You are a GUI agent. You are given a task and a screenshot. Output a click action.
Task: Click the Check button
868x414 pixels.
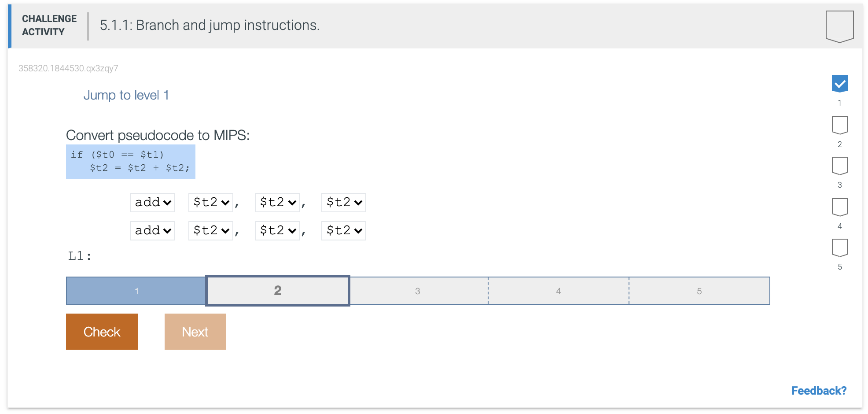click(x=102, y=331)
